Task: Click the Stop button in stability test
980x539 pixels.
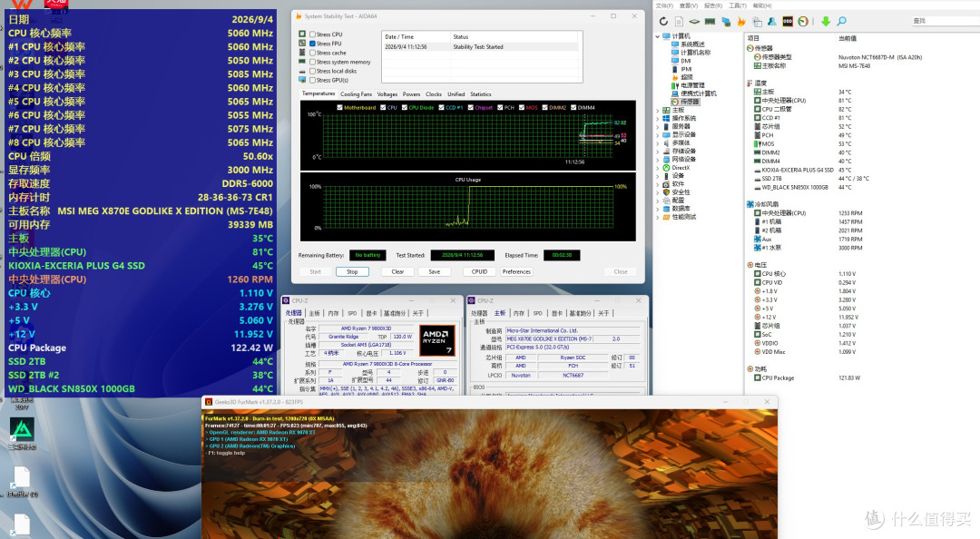Action: tap(352, 272)
